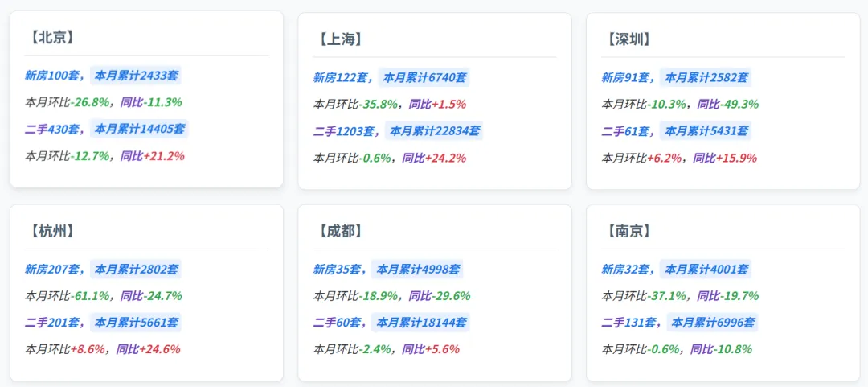868x387 pixels.
Task: Click the 新房32套 text in Nanjing card
Action: [x=625, y=270]
